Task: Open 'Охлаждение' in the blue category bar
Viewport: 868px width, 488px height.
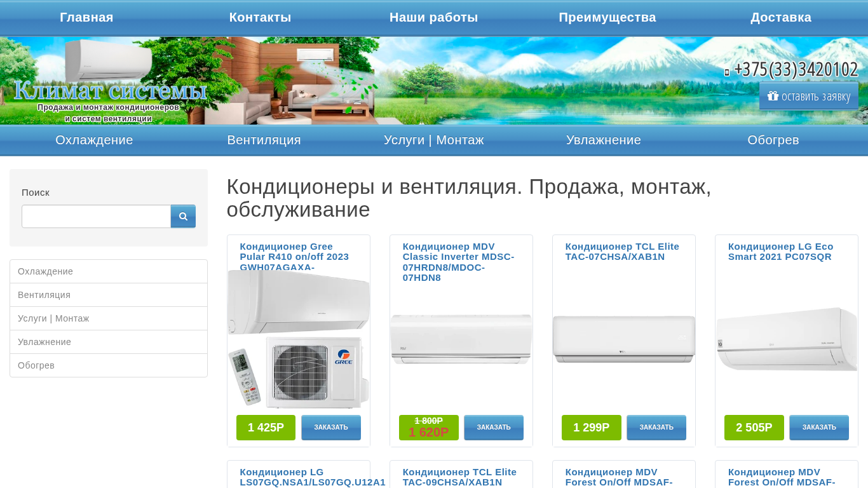Action: click(94, 140)
